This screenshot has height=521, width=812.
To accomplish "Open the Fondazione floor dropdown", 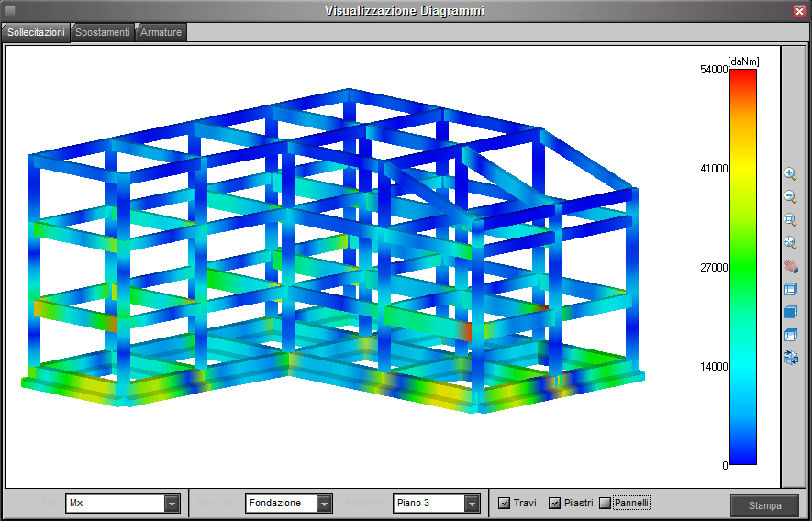I will point(324,504).
